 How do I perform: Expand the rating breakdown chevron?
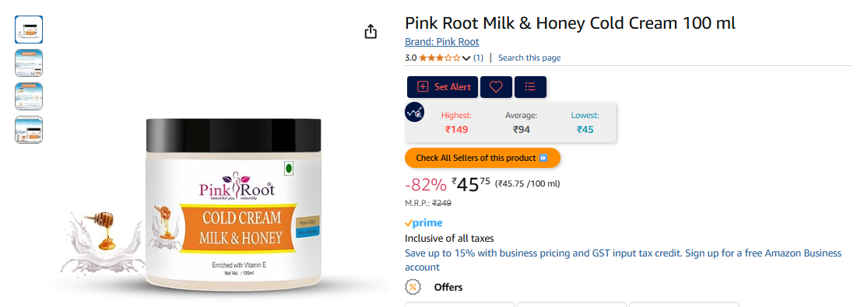pyautogui.click(x=466, y=58)
